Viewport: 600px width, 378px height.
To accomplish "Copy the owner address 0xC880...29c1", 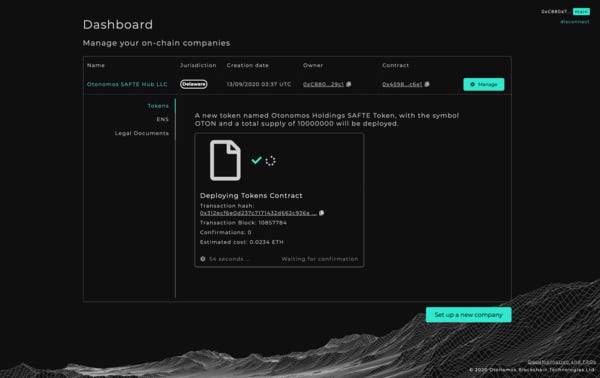I will pos(349,84).
